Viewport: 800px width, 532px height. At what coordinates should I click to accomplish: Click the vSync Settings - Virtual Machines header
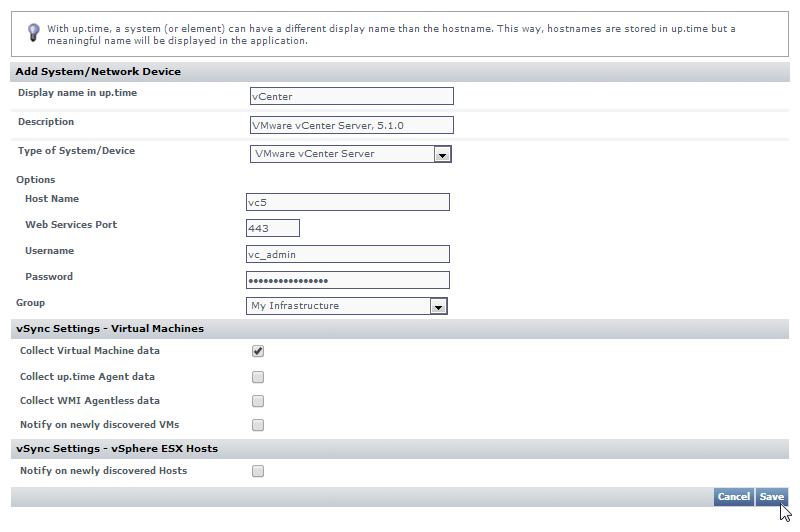pos(110,328)
